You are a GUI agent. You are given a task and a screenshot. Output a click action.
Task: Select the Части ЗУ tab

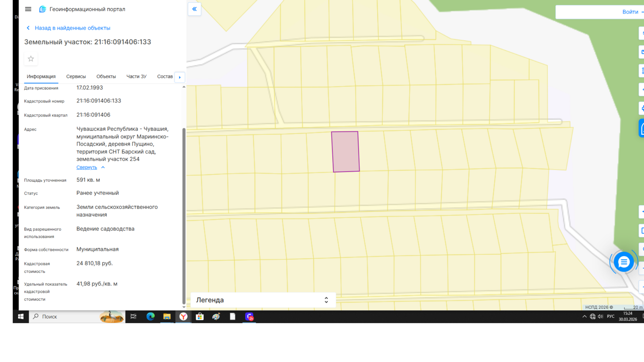136,77
